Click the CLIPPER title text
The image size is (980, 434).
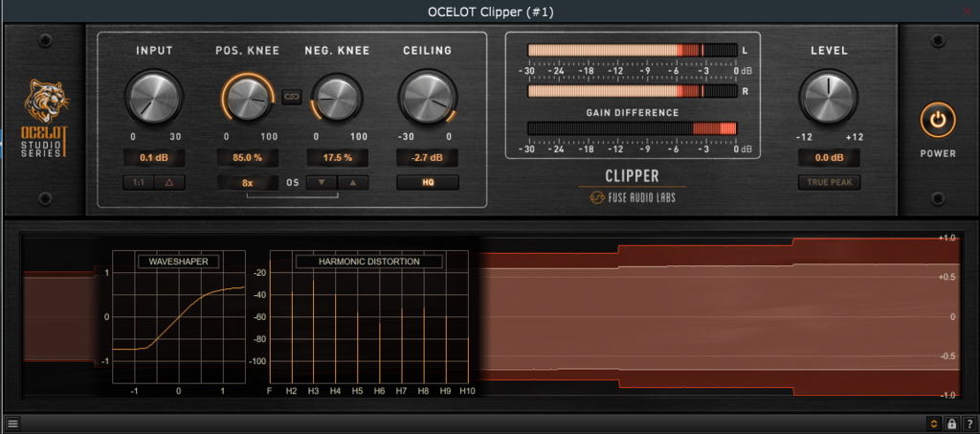click(x=633, y=175)
